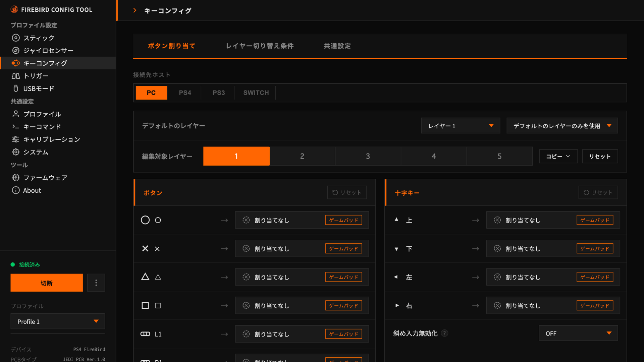Open the システム gear icon
This screenshot has height=362, width=644.
(x=16, y=152)
